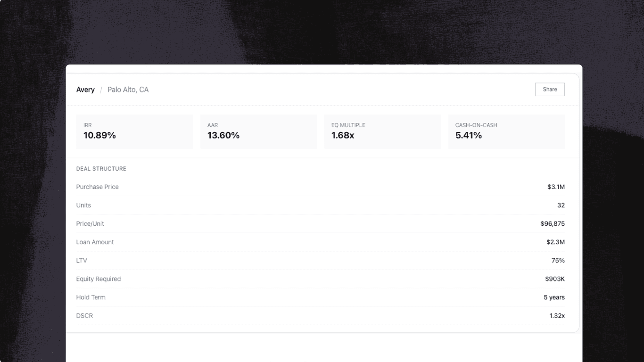Click the Loan Amount row label
This screenshot has height=362, width=644.
(95, 242)
